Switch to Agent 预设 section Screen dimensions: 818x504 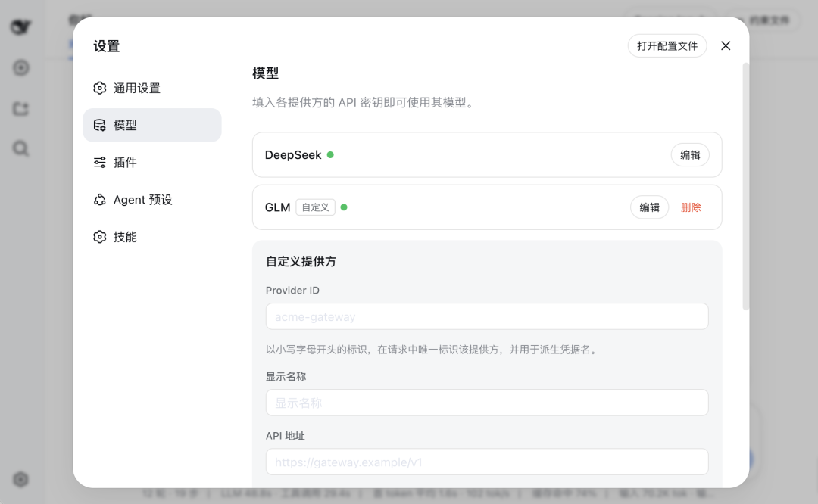pyautogui.click(x=151, y=200)
